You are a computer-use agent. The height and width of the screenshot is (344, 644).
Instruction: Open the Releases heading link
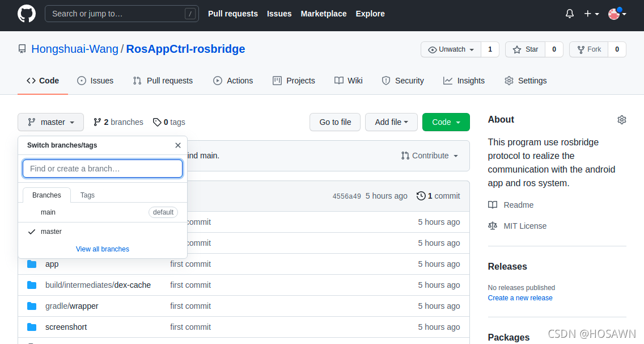click(507, 267)
